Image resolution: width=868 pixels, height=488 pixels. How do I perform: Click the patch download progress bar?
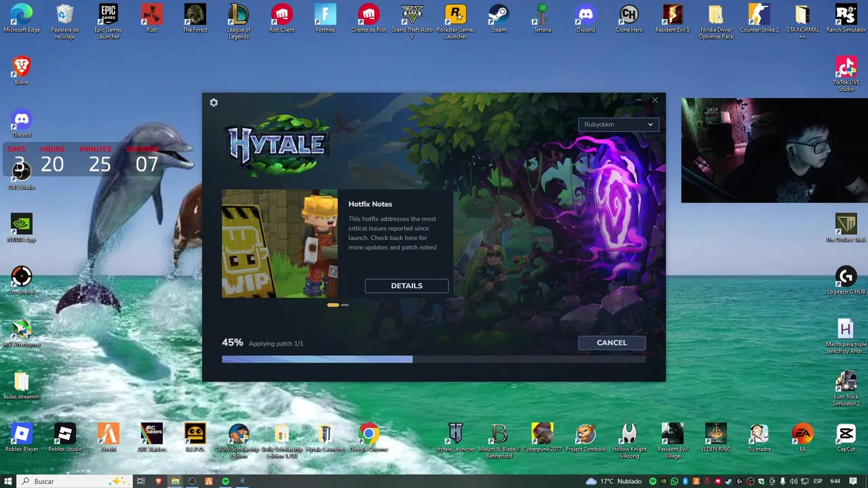point(434,359)
